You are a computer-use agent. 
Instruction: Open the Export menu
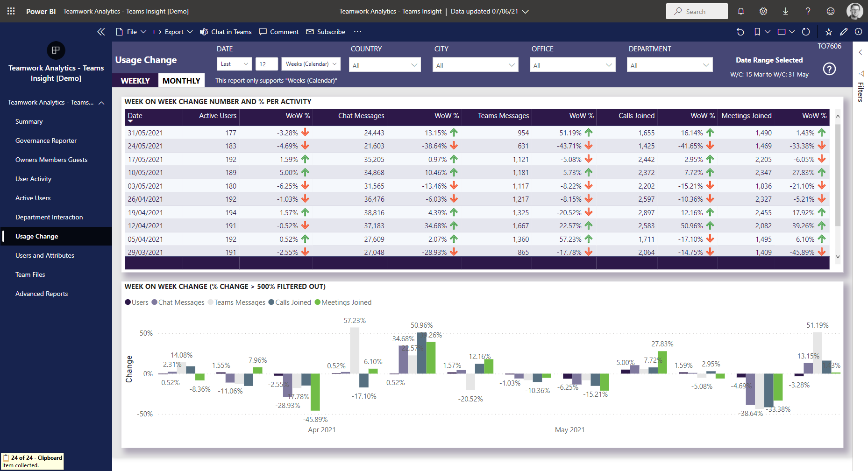(x=173, y=32)
